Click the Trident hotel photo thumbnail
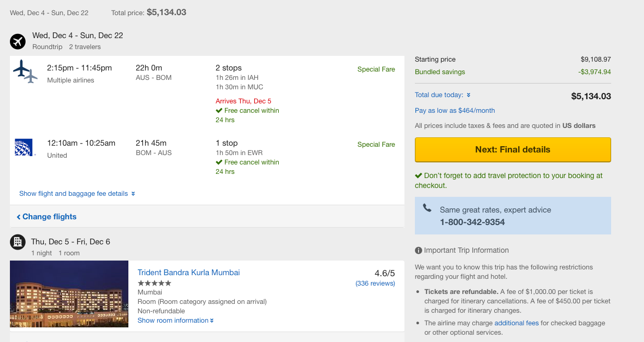 coord(69,294)
